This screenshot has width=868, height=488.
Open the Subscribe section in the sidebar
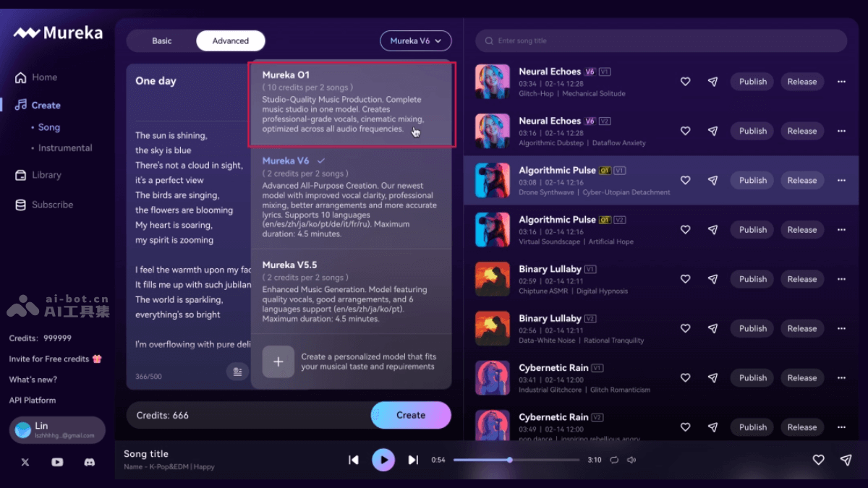(51, 205)
